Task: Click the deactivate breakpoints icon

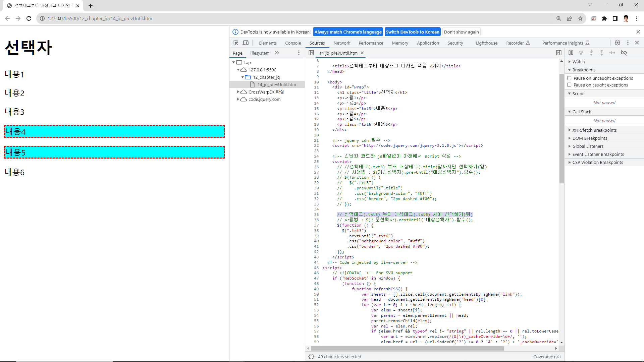Action: (624, 53)
